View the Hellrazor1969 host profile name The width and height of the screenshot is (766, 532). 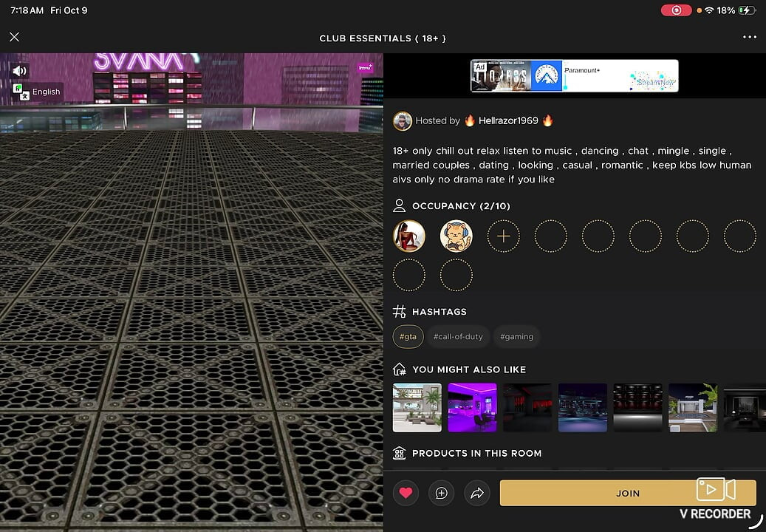[508, 120]
